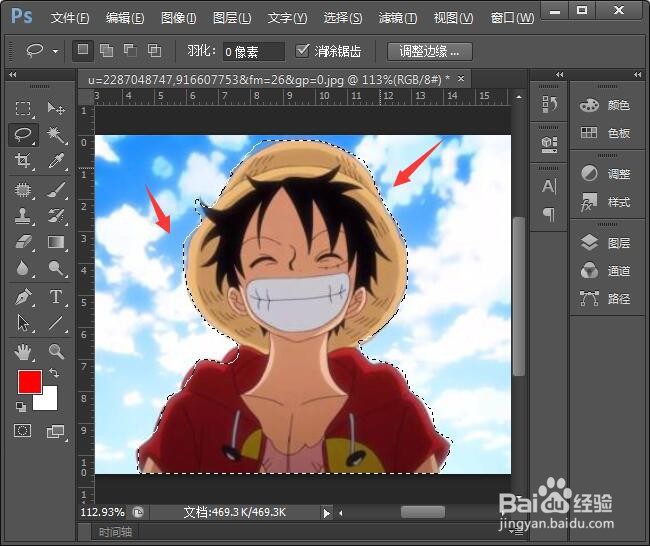
Task: Open the 色板 (Swatches) panel
Action: 605,133
